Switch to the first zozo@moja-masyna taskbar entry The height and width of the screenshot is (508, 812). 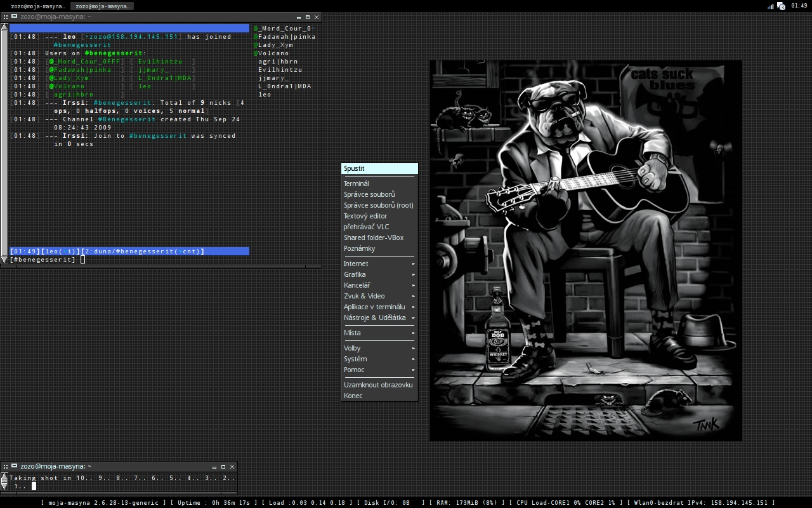point(37,6)
